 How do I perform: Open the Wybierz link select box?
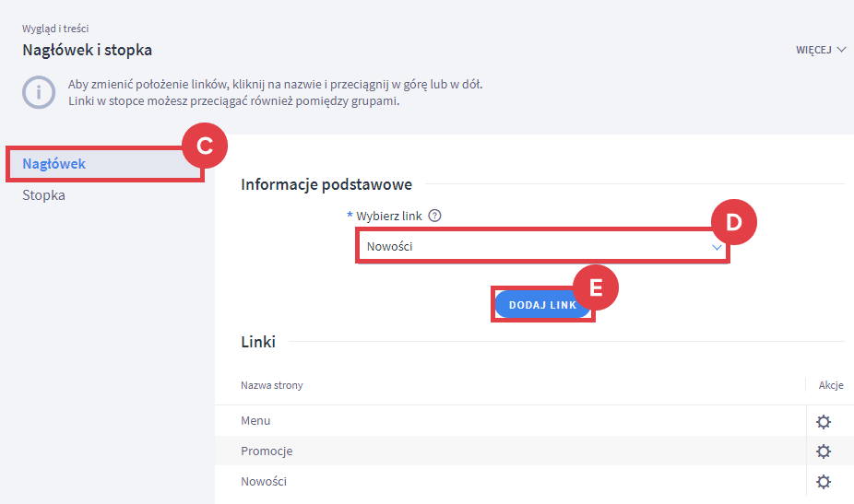pyautogui.click(x=542, y=247)
